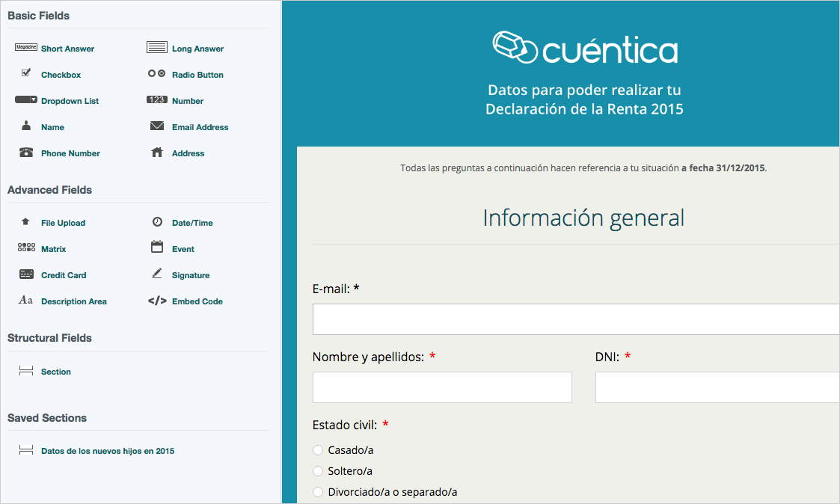Add a Section structural field
The image size is (840, 504).
tap(55, 372)
